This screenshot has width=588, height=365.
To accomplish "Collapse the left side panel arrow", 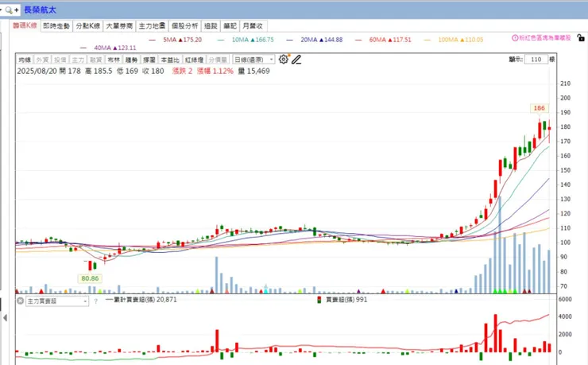I will point(5,318).
